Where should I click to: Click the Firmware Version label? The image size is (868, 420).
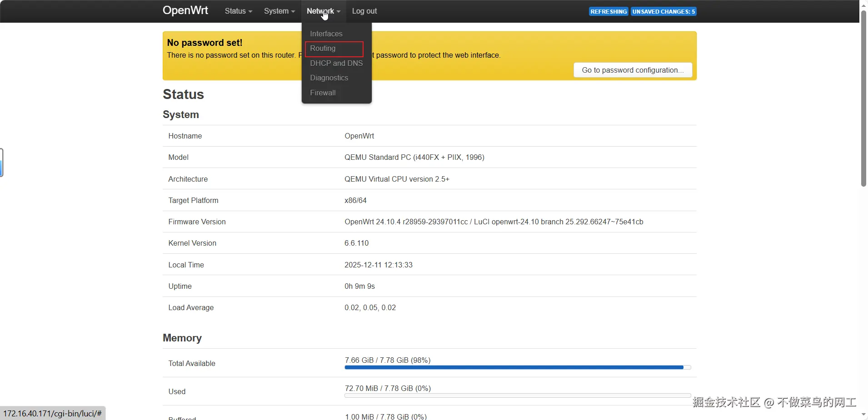[x=197, y=222]
